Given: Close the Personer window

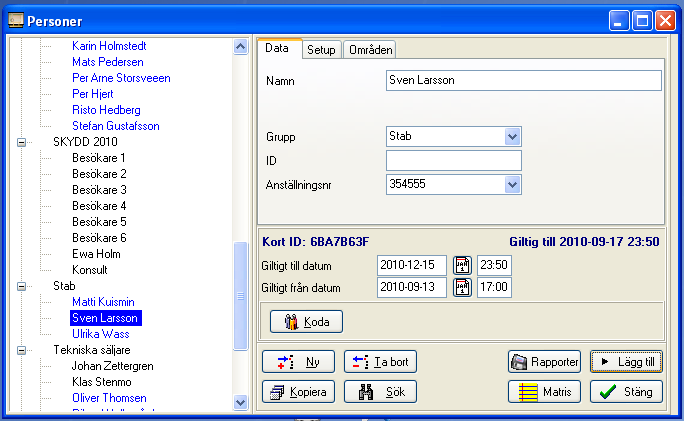Looking at the screenshot, I should click(665, 21).
